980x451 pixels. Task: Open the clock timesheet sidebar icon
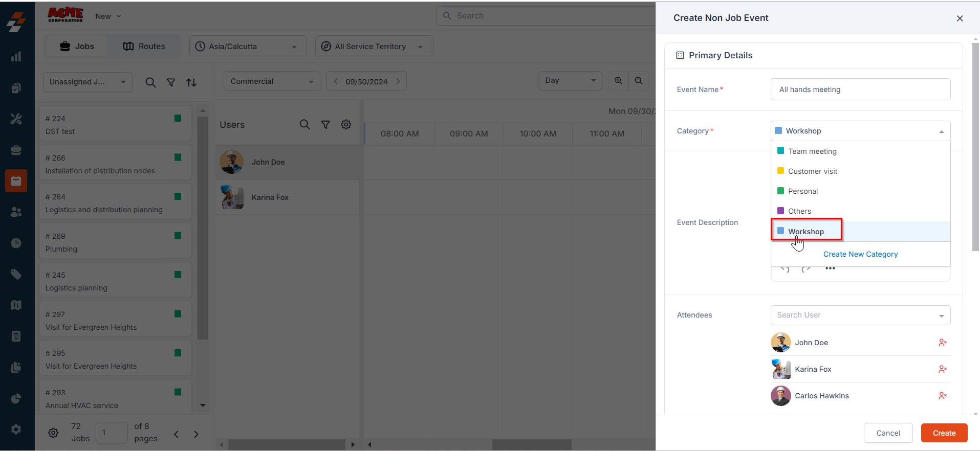click(x=16, y=243)
